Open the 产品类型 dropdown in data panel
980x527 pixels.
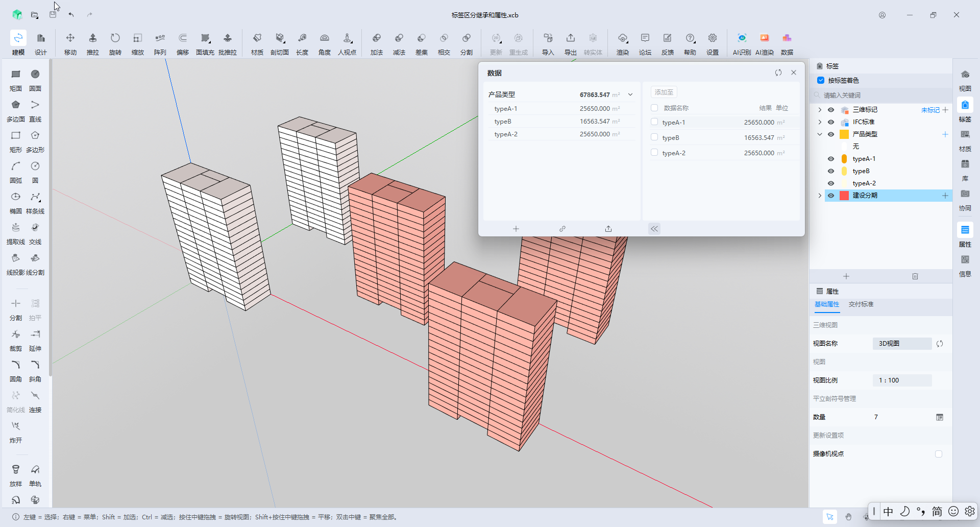click(x=630, y=94)
